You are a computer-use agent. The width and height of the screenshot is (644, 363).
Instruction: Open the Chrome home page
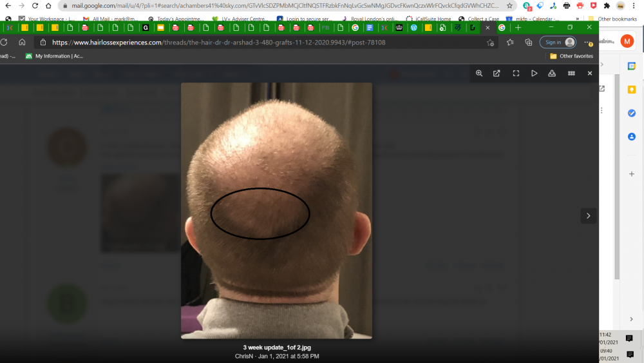click(48, 6)
